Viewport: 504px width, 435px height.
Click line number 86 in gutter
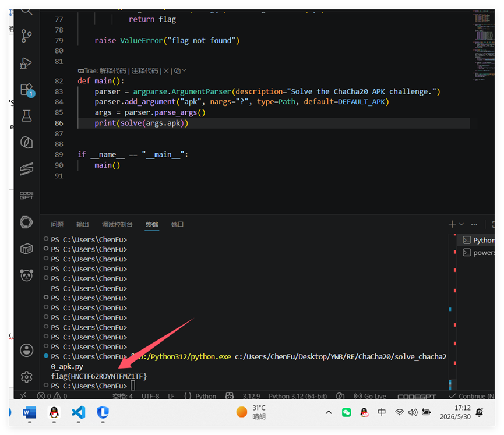pos(59,123)
